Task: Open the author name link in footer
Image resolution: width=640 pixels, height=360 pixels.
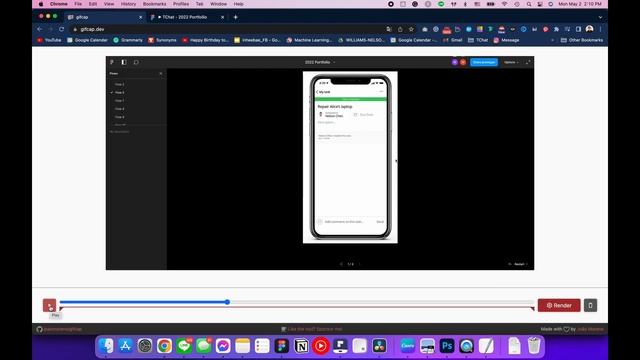Action: click(590, 329)
